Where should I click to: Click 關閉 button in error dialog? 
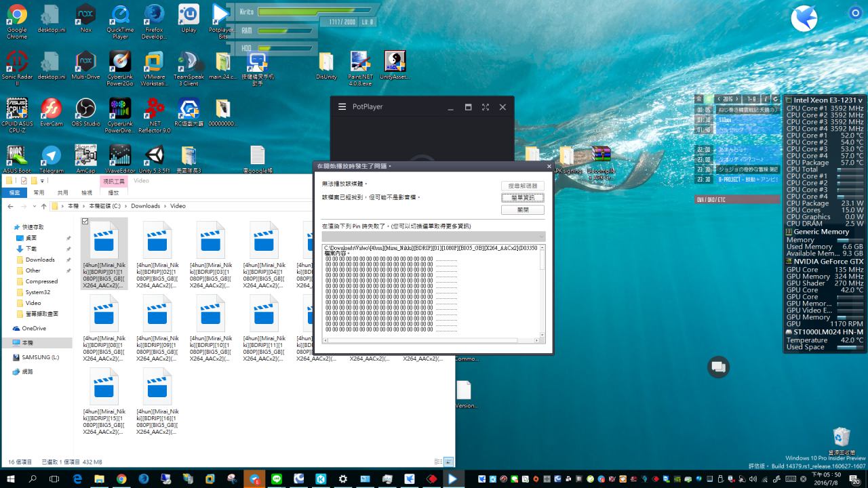point(522,210)
